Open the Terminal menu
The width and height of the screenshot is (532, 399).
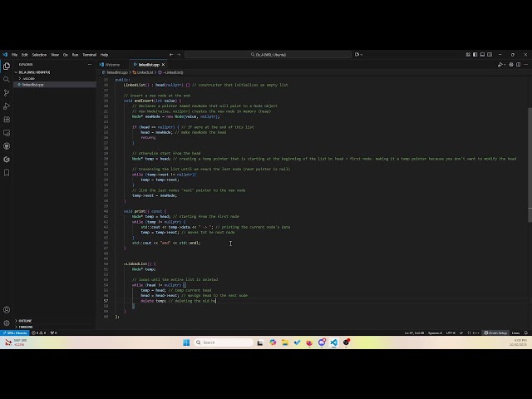90,55
